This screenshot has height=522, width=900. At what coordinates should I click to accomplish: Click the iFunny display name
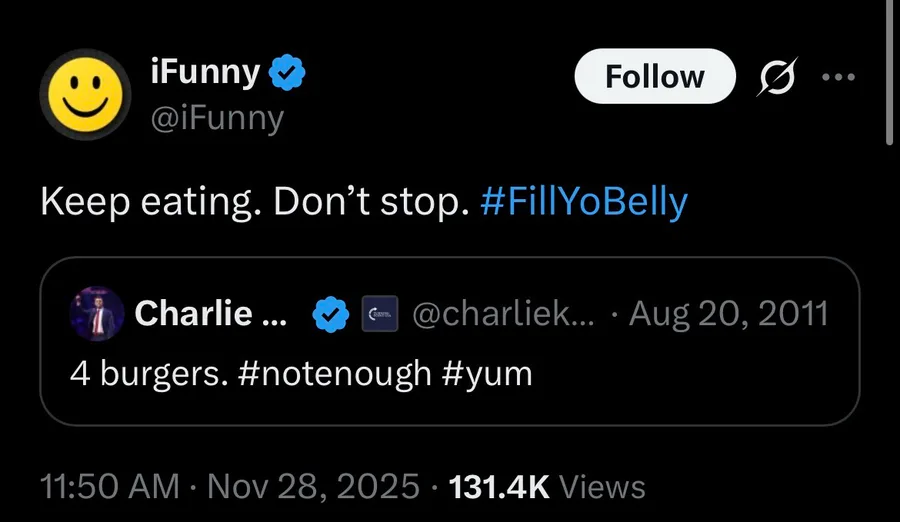(x=205, y=72)
